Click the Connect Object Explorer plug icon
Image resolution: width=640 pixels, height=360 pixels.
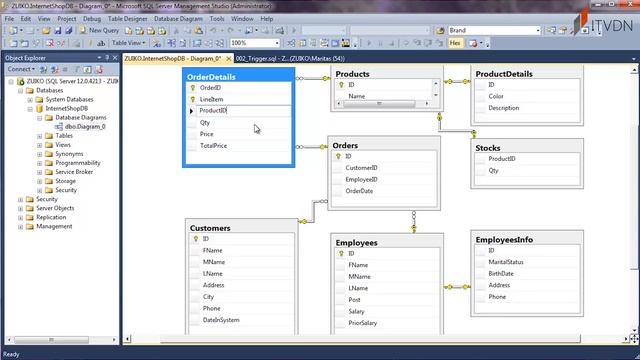tap(43, 69)
